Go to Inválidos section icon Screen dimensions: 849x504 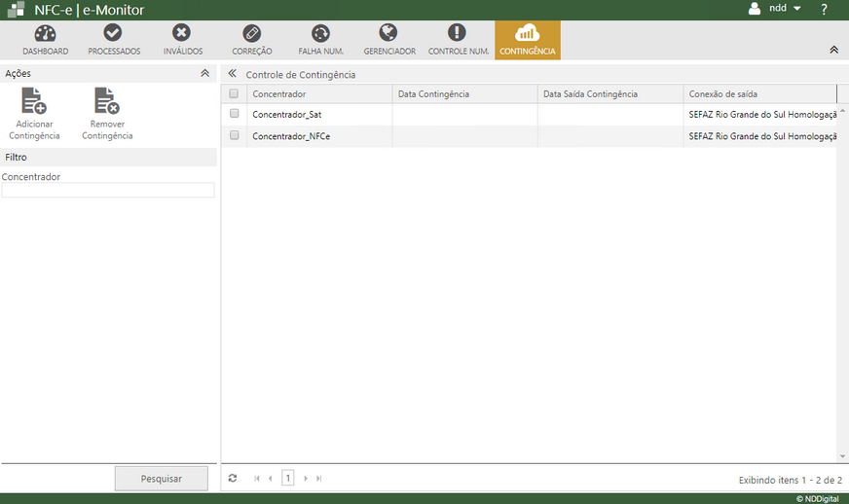182,34
